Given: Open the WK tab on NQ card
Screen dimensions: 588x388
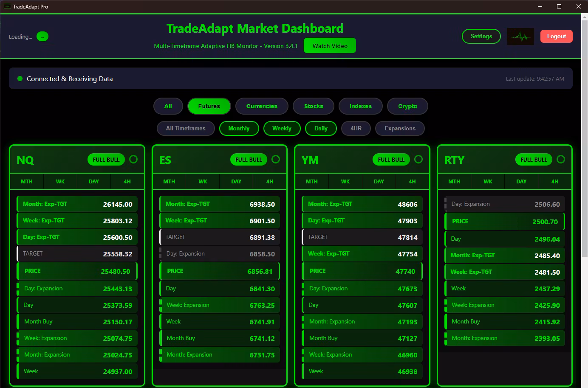Looking at the screenshot, I should tap(60, 181).
